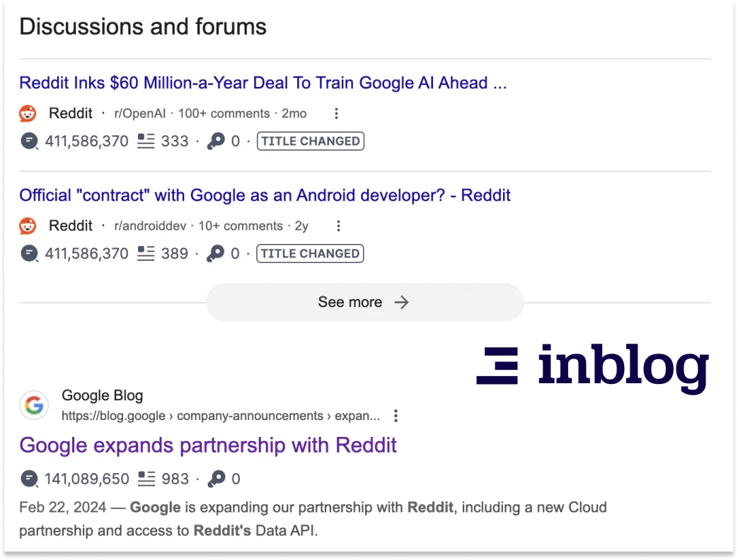Viewport: 738px width, 560px height.
Task: Click the inblog logo watermark
Action: pos(593,367)
